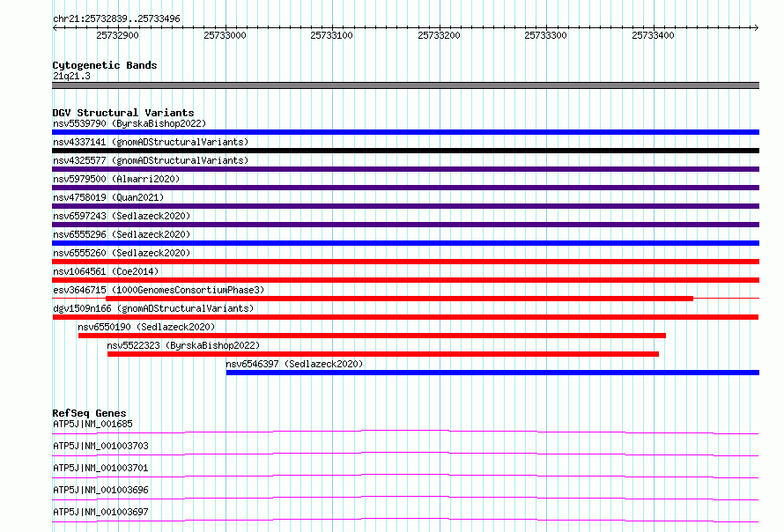Click esv3646715 (1000GenomesConsortiumPhase3) label
Screen dimensions: 784x532
click(159, 290)
